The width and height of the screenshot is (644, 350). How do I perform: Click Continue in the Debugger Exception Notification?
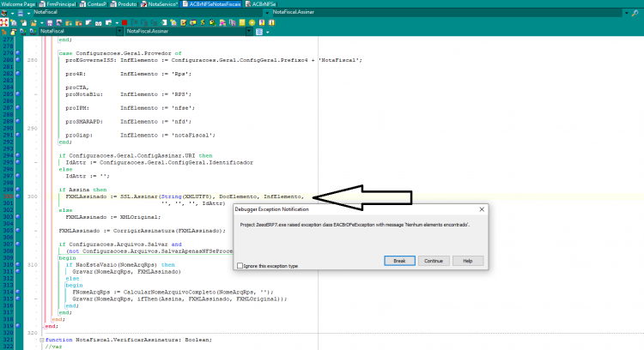[x=434, y=261]
